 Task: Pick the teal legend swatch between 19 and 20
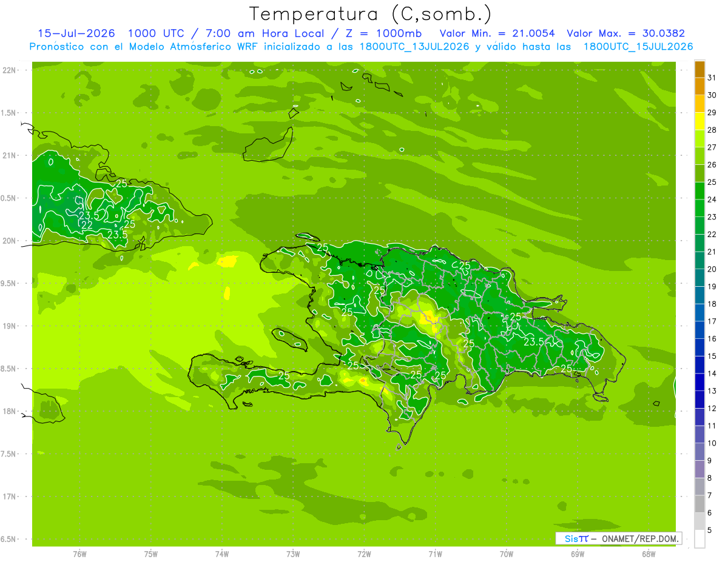(699, 278)
